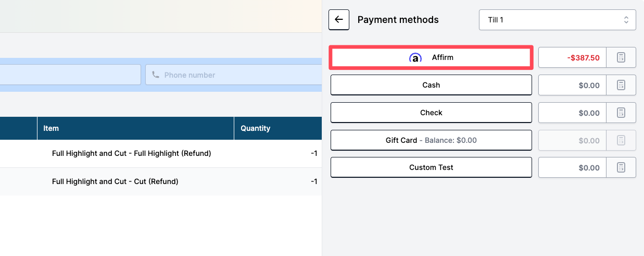Choose the Custom Test payment method

(431, 167)
